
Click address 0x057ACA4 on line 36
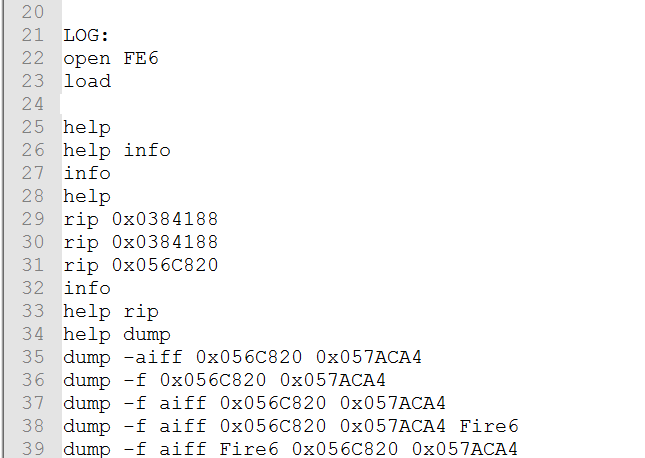[x=332, y=380]
